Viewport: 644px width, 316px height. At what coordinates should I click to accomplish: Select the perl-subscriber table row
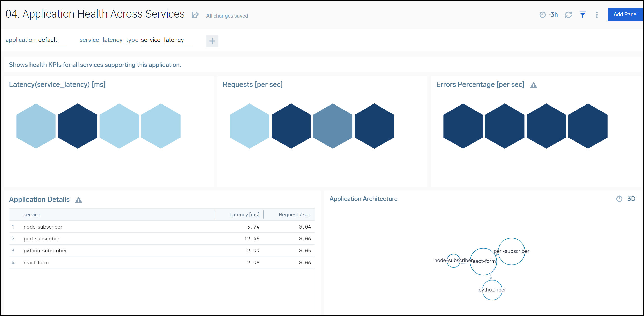[162, 239]
